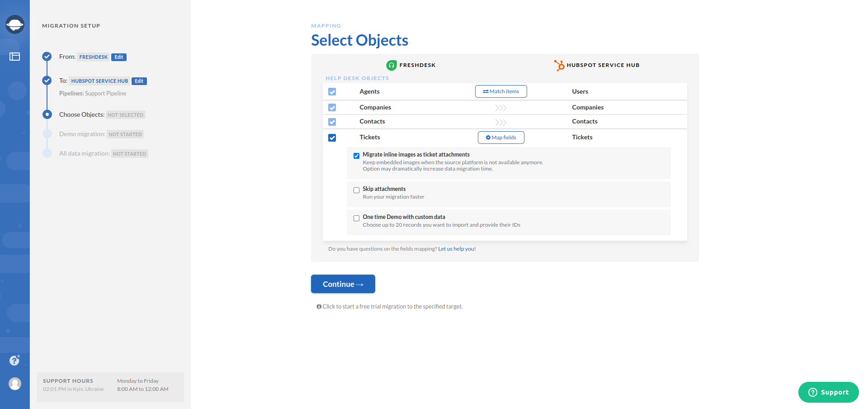The height and width of the screenshot is (409, 868).
Task: Click the Demo migration NOT STARTED badge
Action: pyautogui.click(x=125, y=134)
